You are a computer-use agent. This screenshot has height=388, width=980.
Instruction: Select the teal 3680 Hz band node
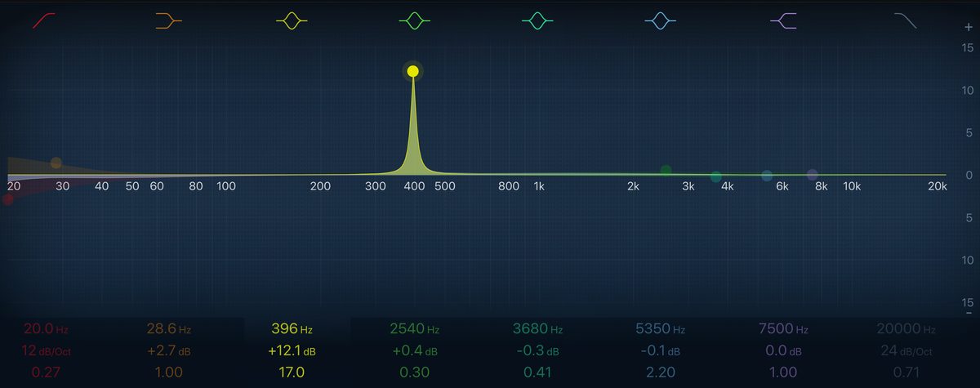pyautogui.click(x=716, y=176)
